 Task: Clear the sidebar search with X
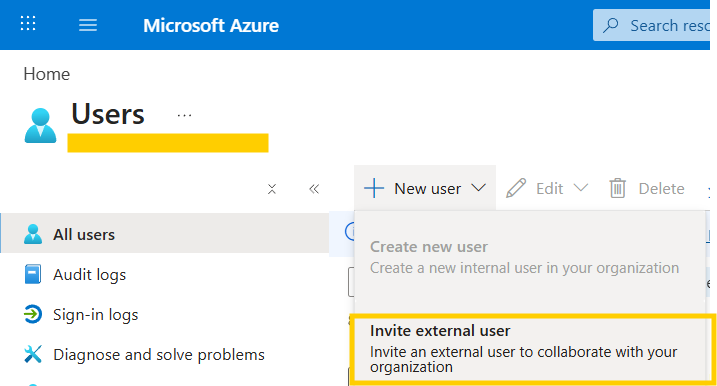pyautogui.click(x=272, y=189)
